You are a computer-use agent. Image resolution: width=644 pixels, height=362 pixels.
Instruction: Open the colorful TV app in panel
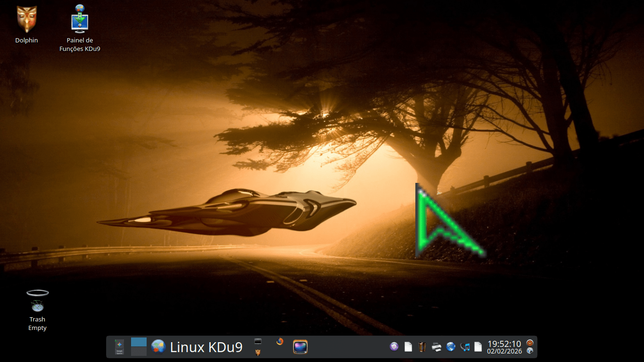tap(300, 347)
